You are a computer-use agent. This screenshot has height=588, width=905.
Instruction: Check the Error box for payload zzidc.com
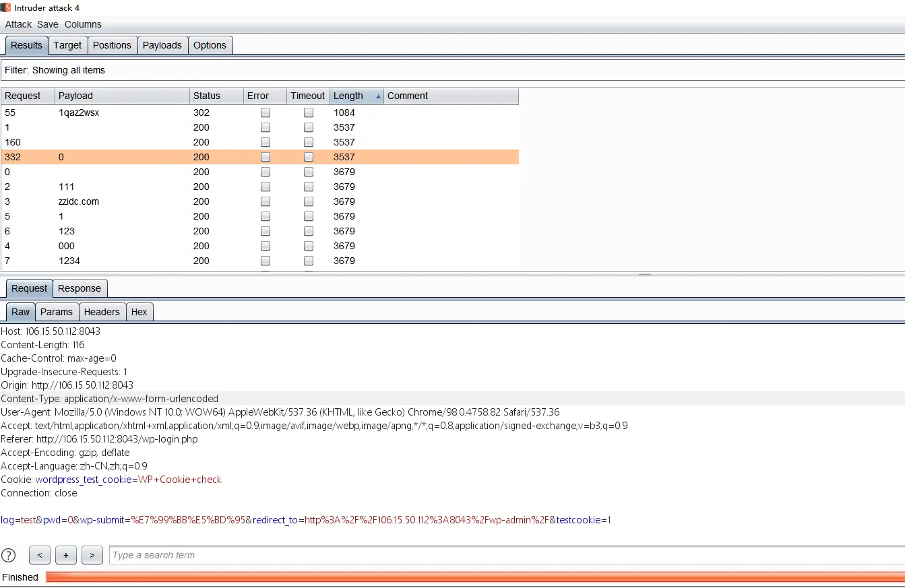click(266, 202)
